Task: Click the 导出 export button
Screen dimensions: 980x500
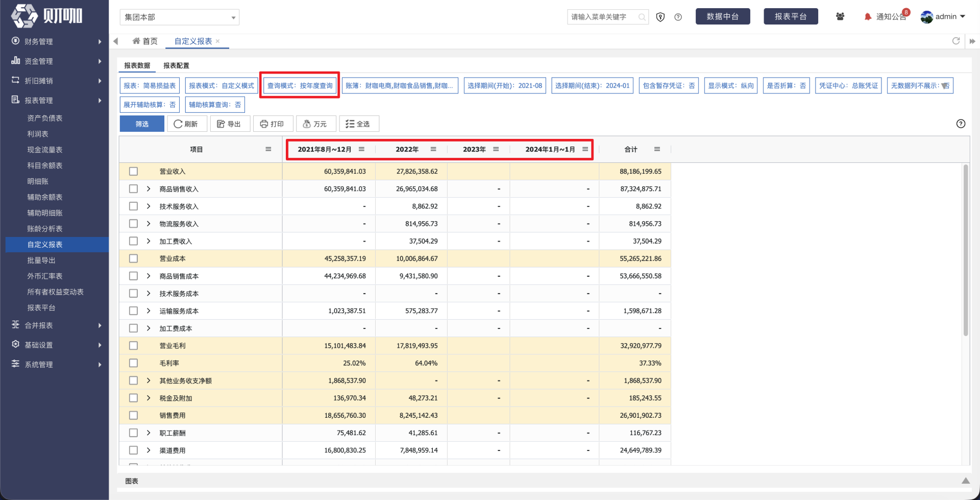Action: point(229,124)
